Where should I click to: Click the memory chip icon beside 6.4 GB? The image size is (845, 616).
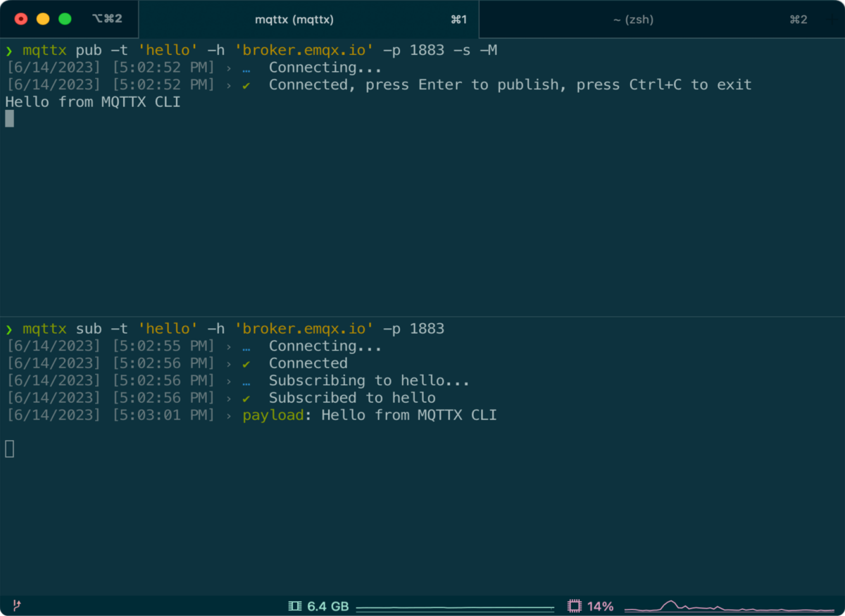click(x=294, y=606)
